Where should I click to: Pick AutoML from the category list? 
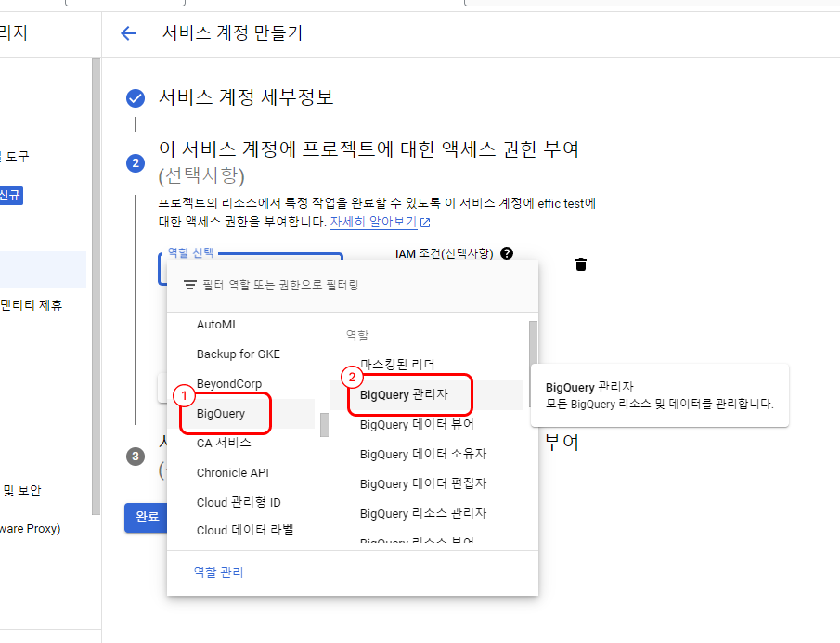click(x=217, y=325)
